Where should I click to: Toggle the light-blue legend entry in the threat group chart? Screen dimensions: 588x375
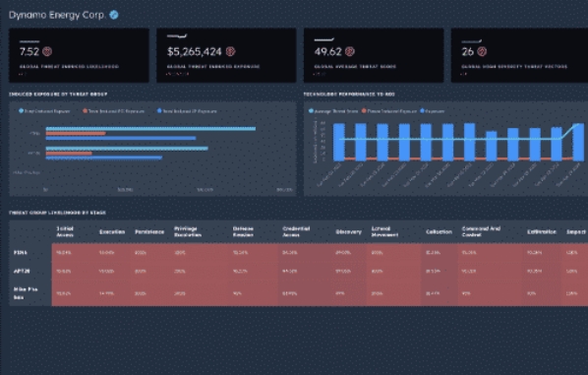tap(44, 111)
